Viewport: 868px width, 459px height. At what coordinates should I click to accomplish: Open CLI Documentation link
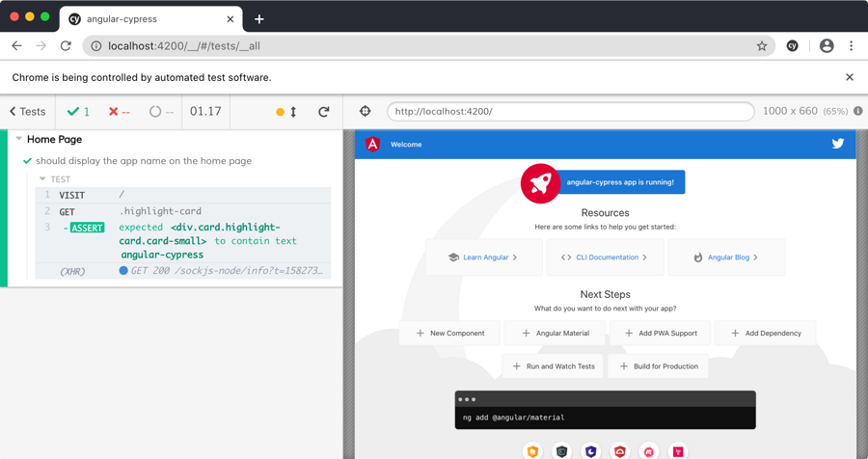click(x=605, y=257)
